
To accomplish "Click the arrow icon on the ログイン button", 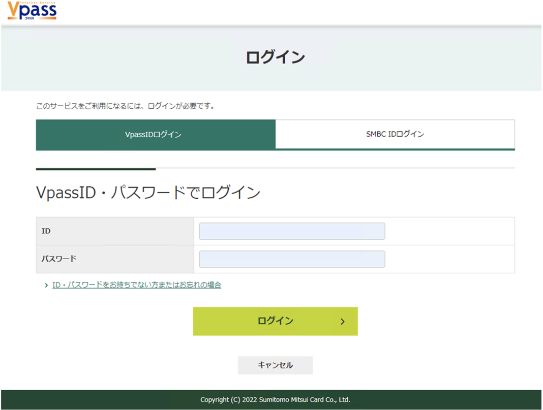I will [x=342, y=322].
